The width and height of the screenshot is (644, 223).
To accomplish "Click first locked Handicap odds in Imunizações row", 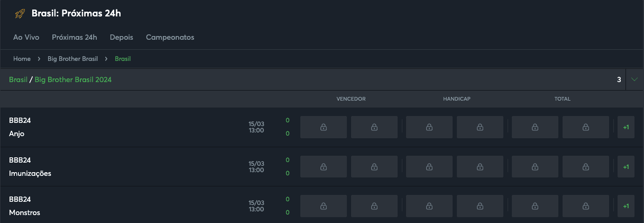I will pyautogui.click(x=429, y=167).
